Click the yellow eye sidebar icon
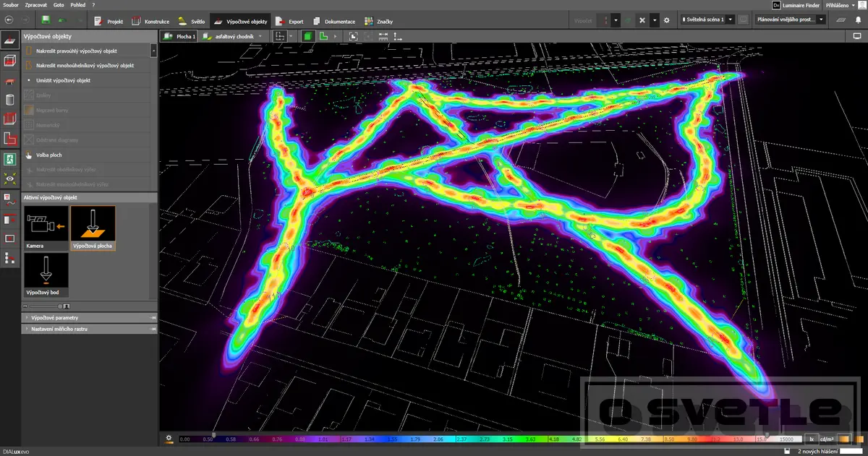The width and height of the screenshot is (868, 456). pyautogui.click(x=10, y=178)
